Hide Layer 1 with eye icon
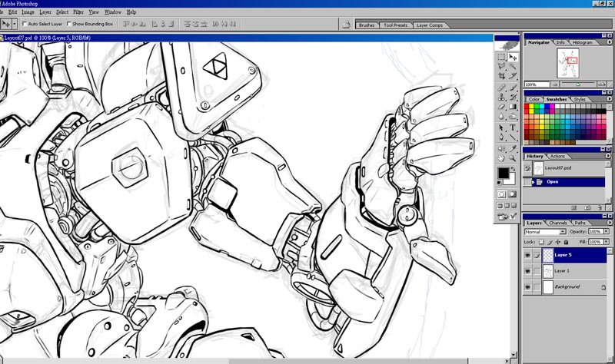The image size is (615, 364). click(x=527, y=271)
